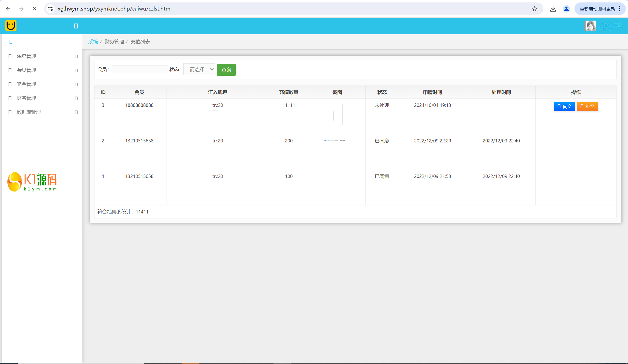Open the 状态 请选择 dropdown

tap(199, 69)
